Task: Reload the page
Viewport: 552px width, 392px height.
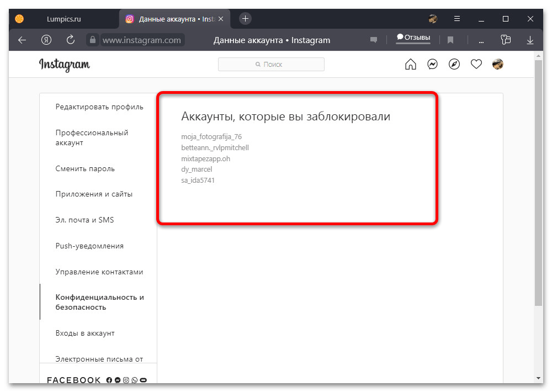Action: point(71,39)
